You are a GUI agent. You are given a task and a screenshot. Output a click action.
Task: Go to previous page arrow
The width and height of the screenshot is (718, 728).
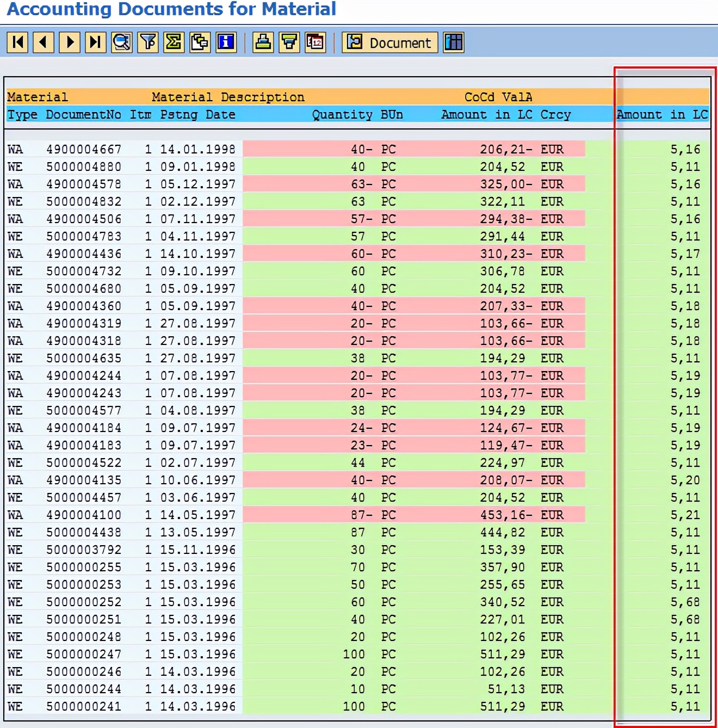click(44, 42)
